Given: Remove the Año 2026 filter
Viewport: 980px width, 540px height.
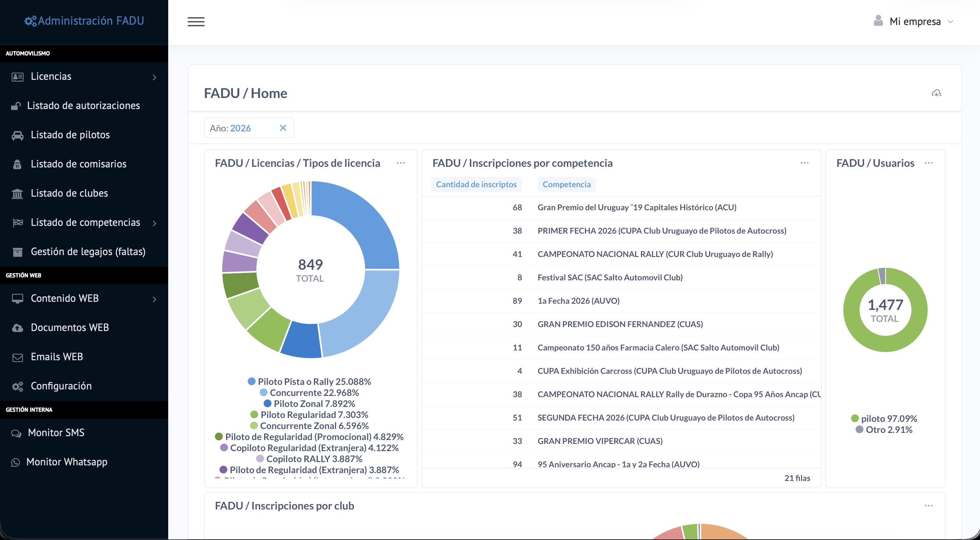Looking at the screenshot, I should [x=283, y=128].
